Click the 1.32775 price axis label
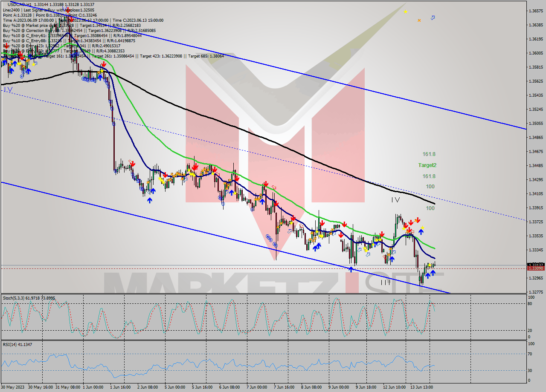The width and height of the screenshot is (546, 392). [535, 292]
